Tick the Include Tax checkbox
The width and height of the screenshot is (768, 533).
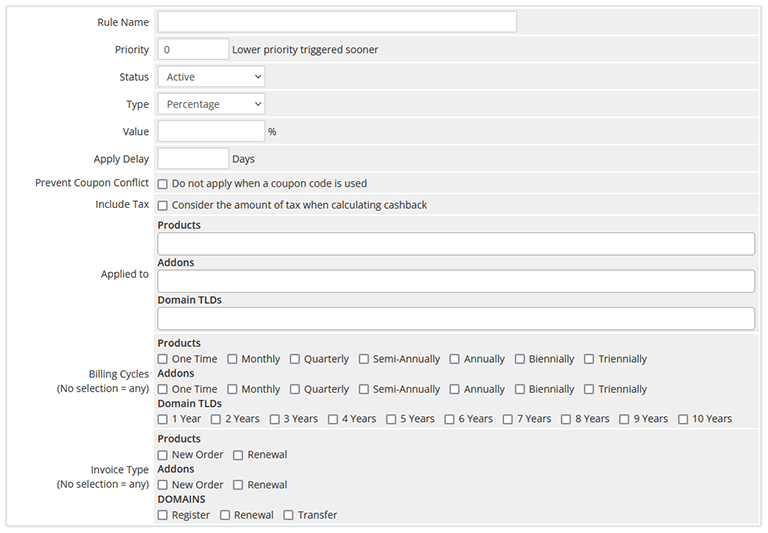(163, 205)
